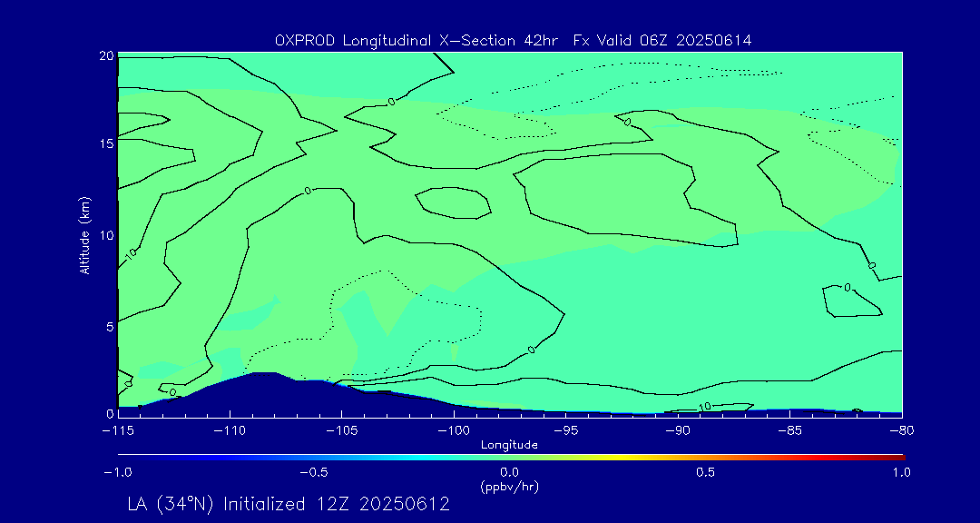Click the -100 longitude tick label

point(453,431)
